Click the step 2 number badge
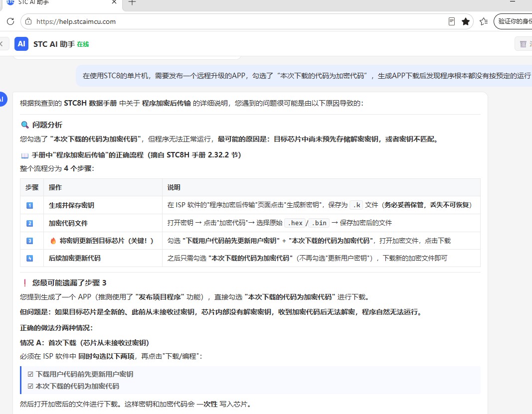 (30, 223)
